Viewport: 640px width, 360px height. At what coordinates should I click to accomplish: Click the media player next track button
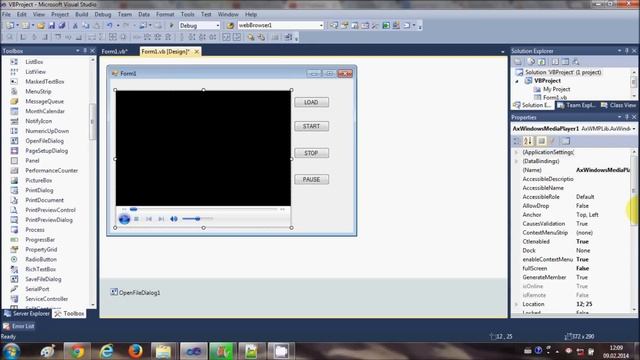[x=161, y=219]
